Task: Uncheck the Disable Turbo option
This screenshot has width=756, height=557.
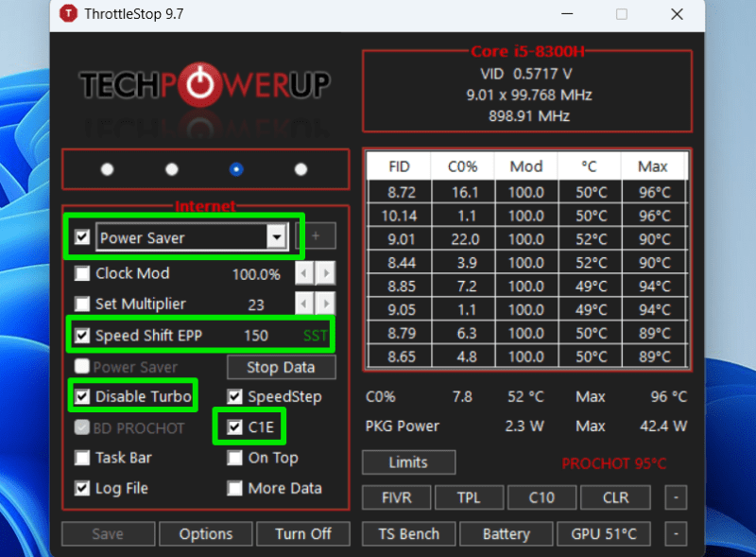Action: tap(81, 396)
